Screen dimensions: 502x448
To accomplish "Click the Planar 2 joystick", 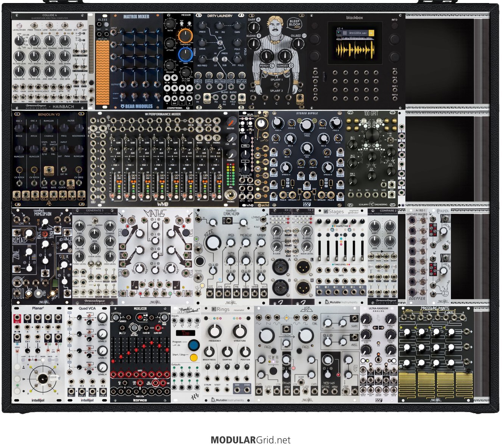I will click(x=42, y=378).
